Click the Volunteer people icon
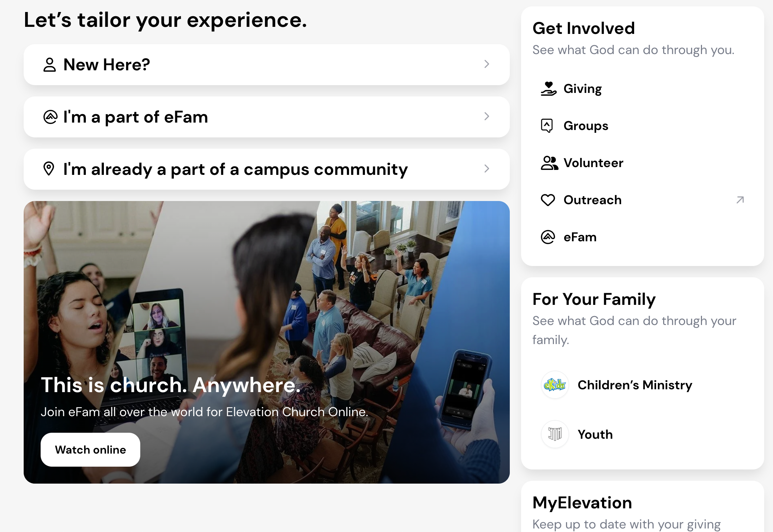The width and height of the screenshot is (773, 532). (549, 163)
